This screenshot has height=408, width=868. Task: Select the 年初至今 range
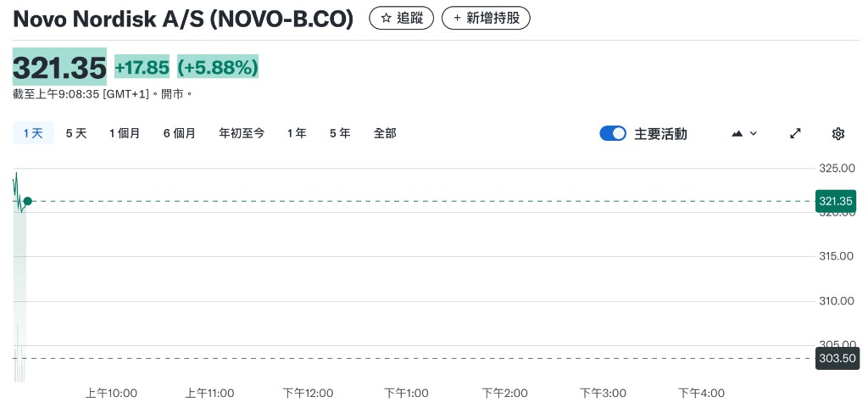click(242, 133)
